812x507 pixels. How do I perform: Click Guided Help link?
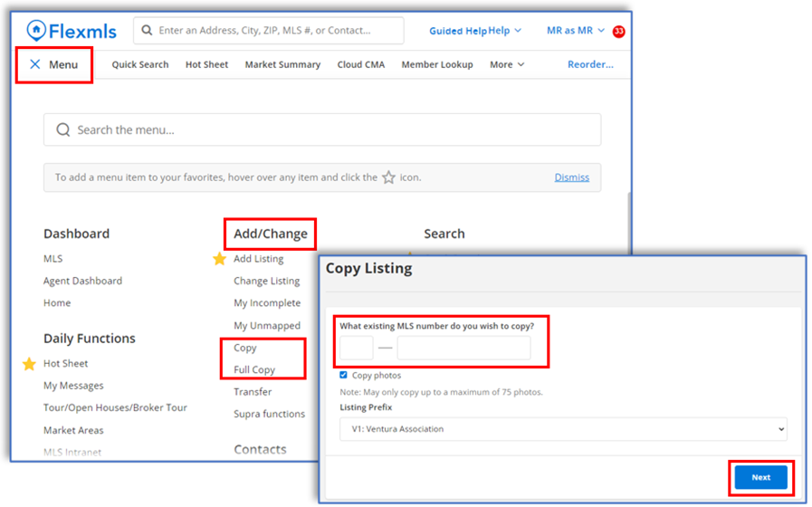pos(458,31)
